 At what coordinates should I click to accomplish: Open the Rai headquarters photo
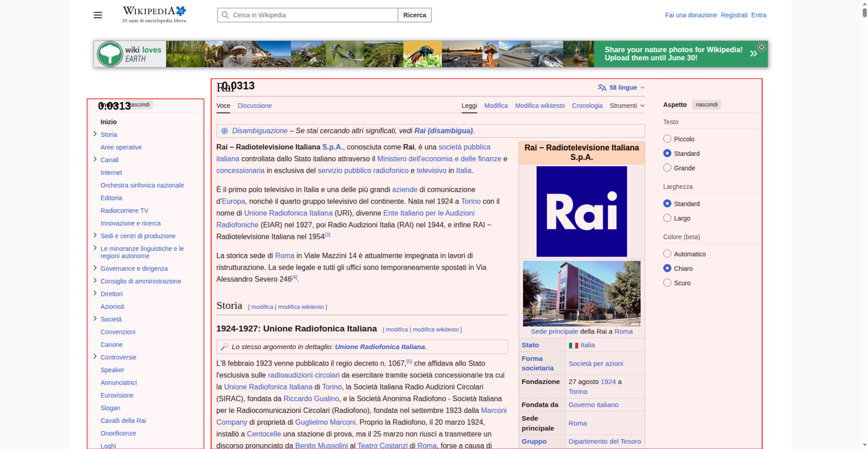pyautogui.click(x=582, y=294)
